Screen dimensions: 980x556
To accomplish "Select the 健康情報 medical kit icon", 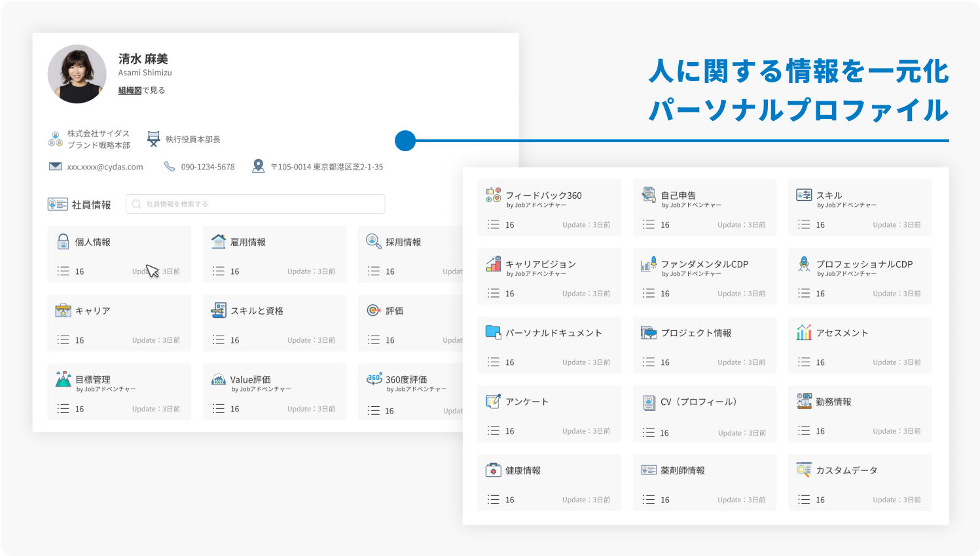I will click(493, 470).
